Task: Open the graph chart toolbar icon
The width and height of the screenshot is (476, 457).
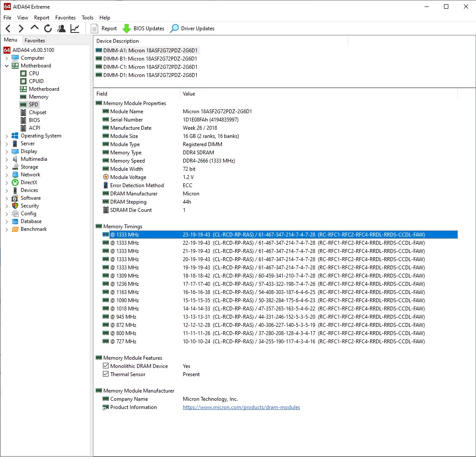Action: [75, 29]
